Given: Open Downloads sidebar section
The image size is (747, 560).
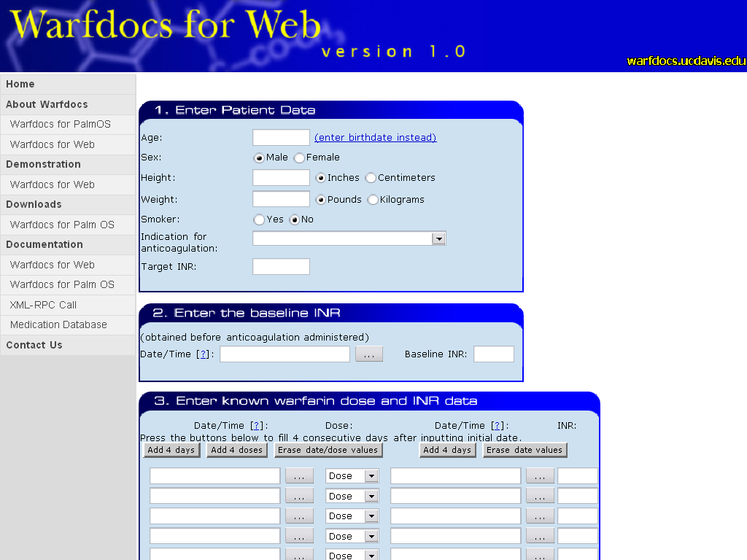Looking at the screenshot, I should click(68, 204).
